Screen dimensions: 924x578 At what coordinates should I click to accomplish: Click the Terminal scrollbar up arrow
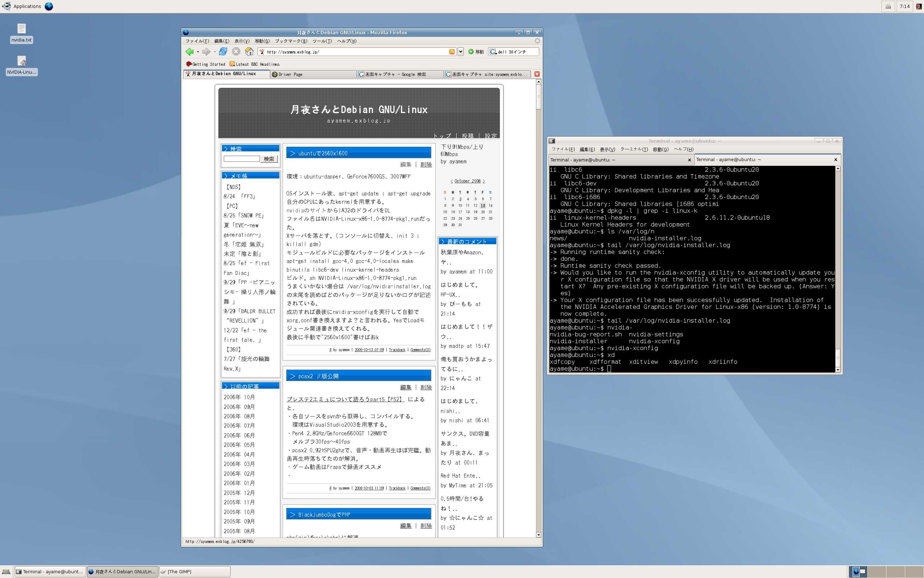tap(838, 169)
